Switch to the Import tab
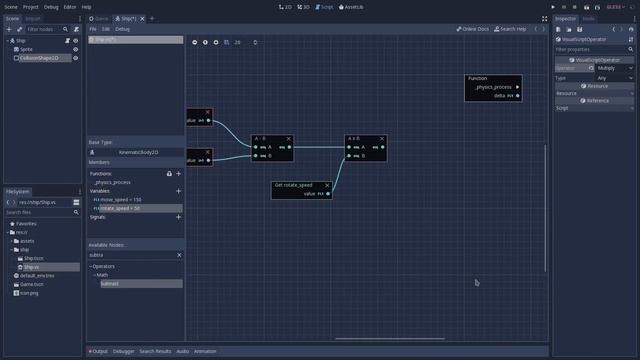The height and width of the screenshot is (360, 640). pyautogui.click(x=33, y=19)
